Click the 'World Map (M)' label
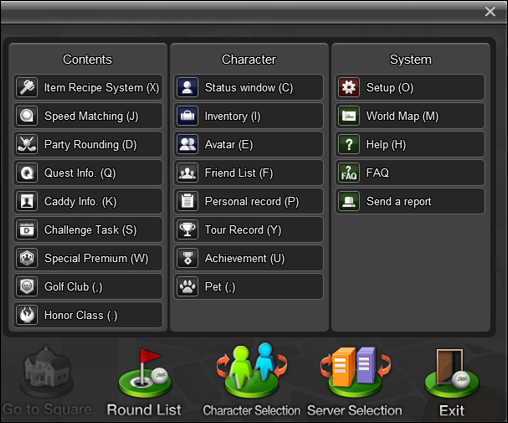The height and width of the screenshot is (423, 508). (402, 116)
